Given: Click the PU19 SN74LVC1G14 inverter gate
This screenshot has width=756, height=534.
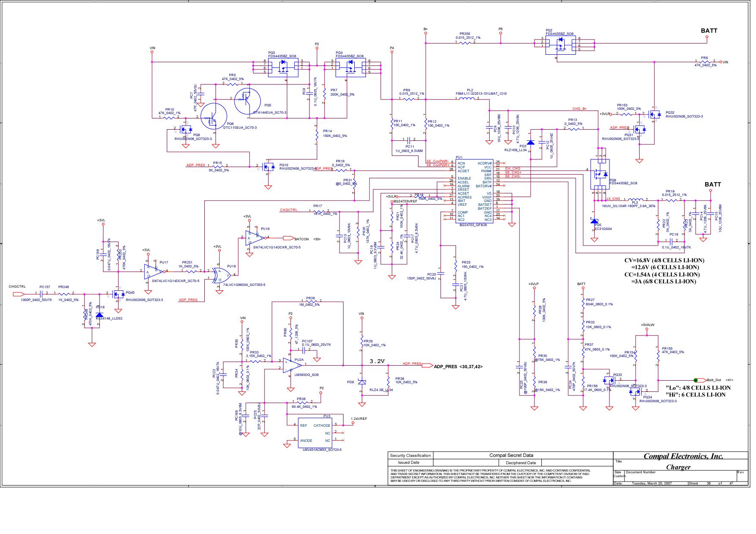Looking at the screenshot, I should 256,237.
